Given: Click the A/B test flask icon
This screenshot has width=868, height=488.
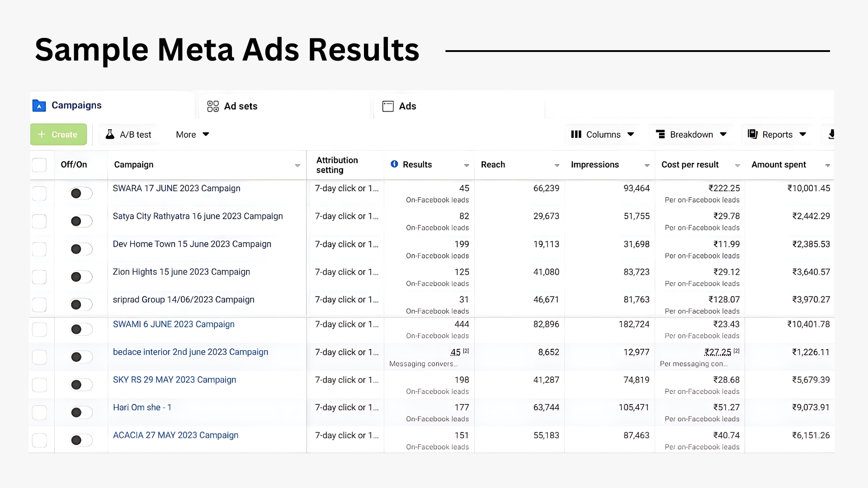Looking at the screenshot, I should coord(110,134).
